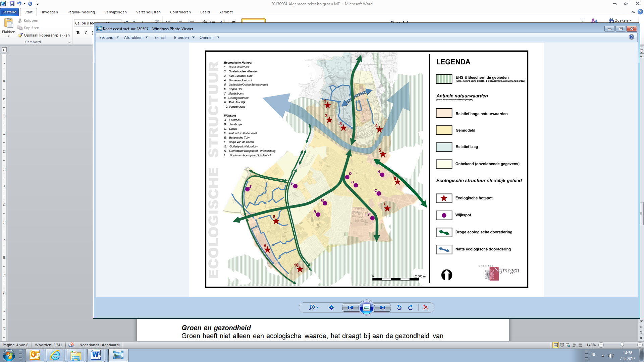Delete the photo with the red X
The image size is (644, 362).
pos(426,307)
